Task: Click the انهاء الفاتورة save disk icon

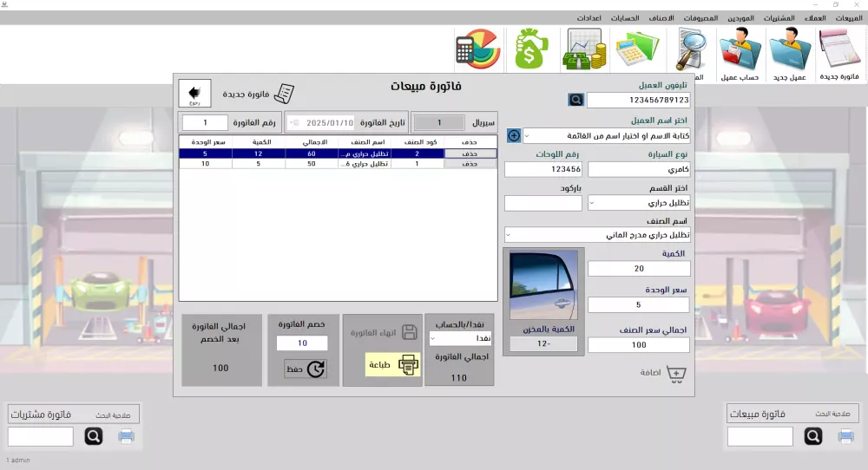Action: point(410,332)
